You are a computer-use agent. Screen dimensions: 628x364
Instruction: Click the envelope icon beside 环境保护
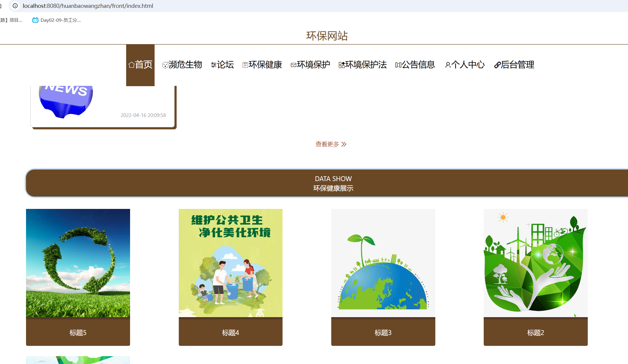click(293, 65)
